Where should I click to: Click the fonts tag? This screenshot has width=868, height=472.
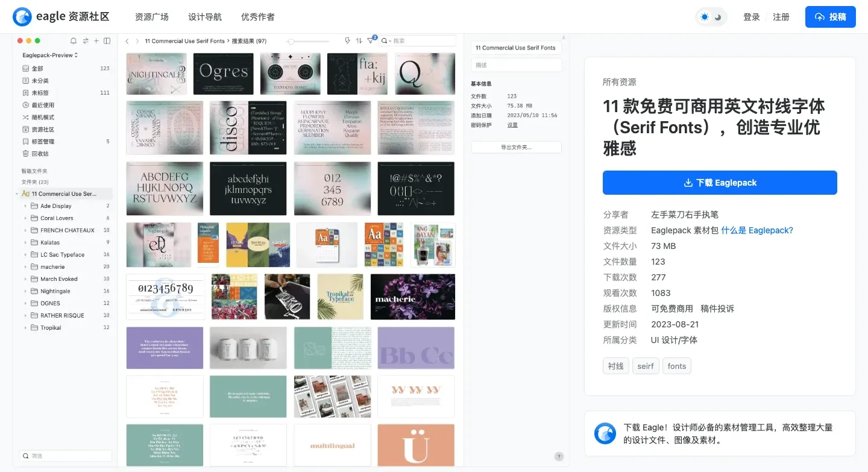point(677,366)
